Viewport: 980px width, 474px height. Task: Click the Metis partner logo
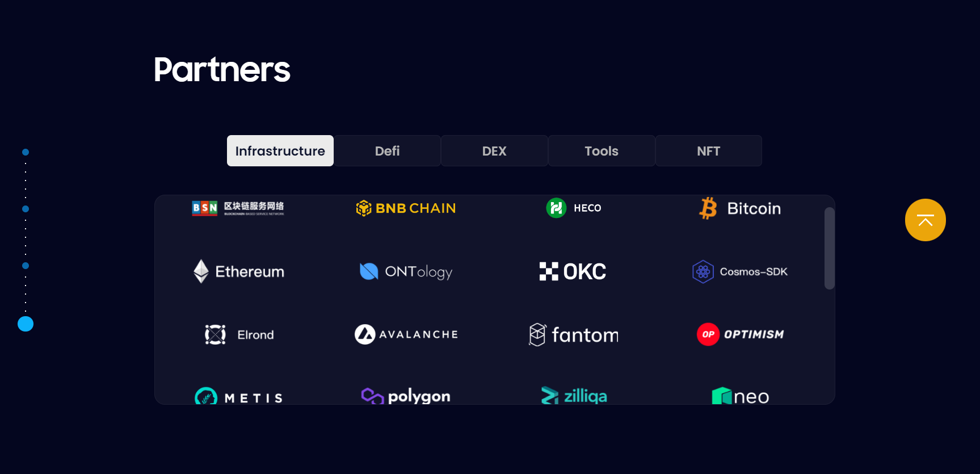(239, 396)
